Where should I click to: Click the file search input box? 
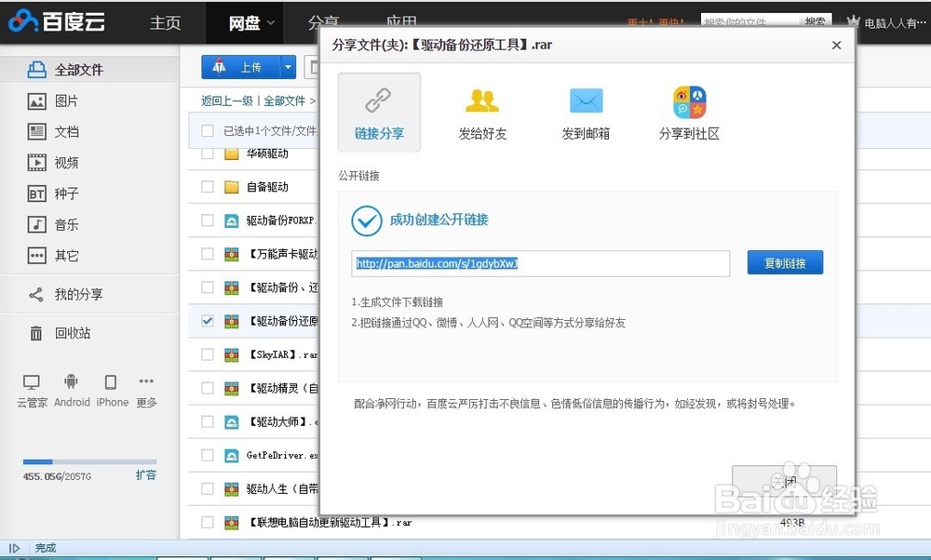(749, 22)
